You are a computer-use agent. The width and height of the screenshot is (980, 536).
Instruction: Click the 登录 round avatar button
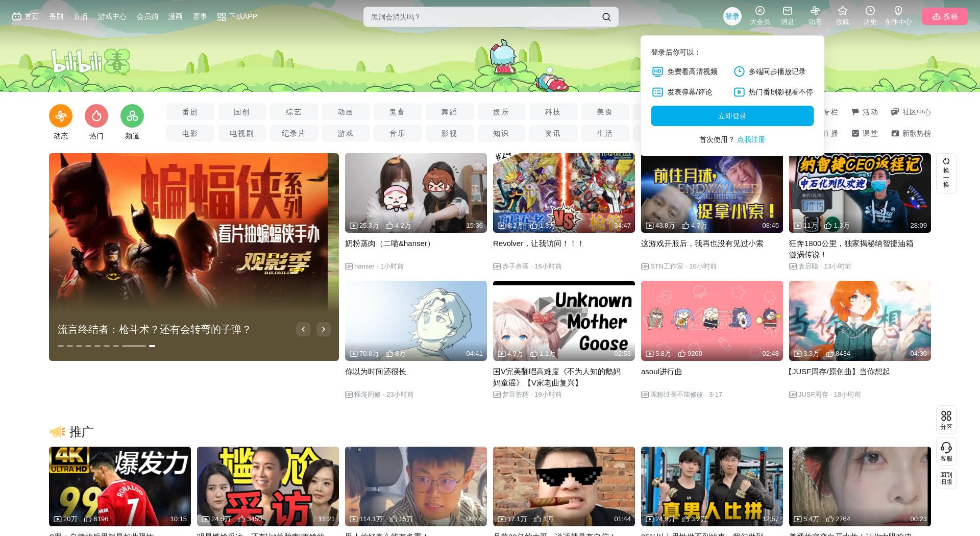click(x=732, y=16)
